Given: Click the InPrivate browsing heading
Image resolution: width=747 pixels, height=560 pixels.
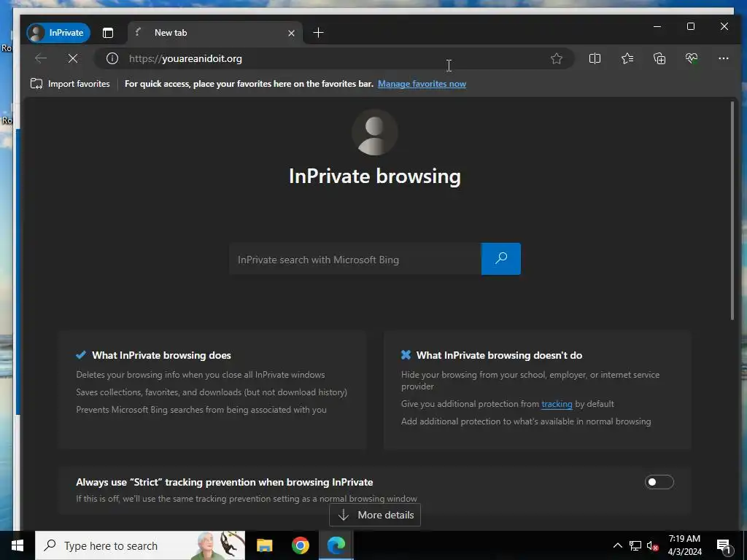Looking at the screenshot, I should pos(375,176).
